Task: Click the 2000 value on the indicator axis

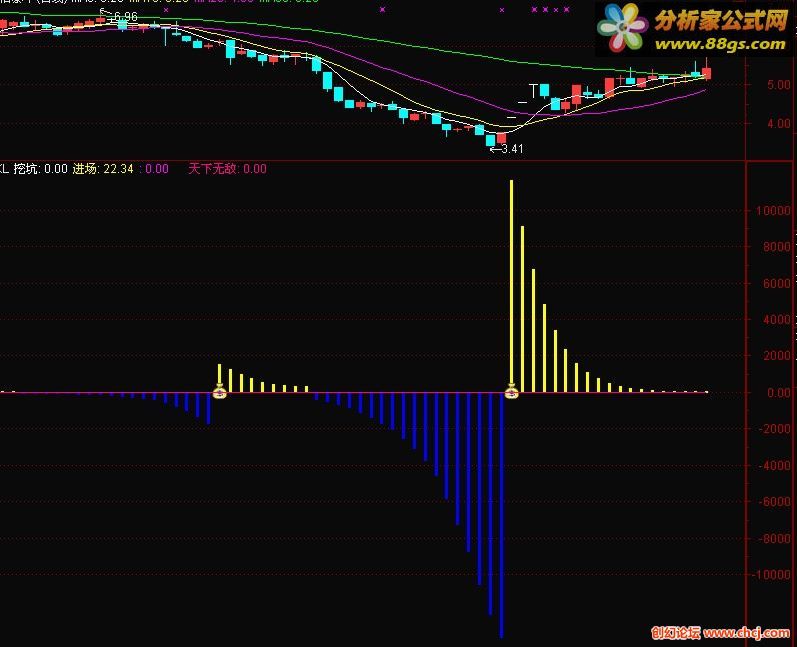Action: coord(777,356)
